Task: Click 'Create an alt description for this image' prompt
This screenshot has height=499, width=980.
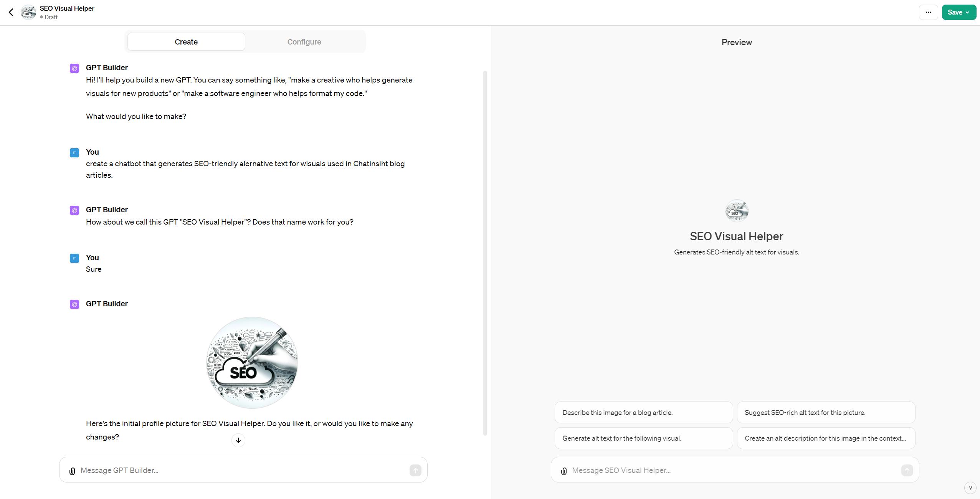Action: (825, 438)
